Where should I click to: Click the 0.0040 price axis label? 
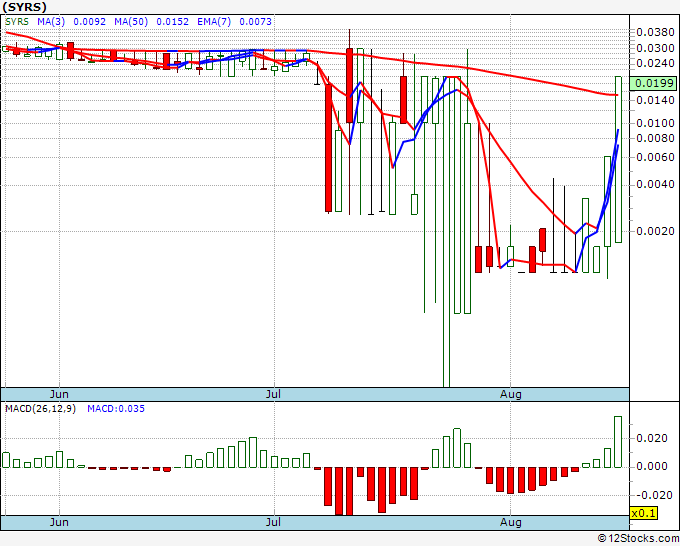(x=655, y=185)
